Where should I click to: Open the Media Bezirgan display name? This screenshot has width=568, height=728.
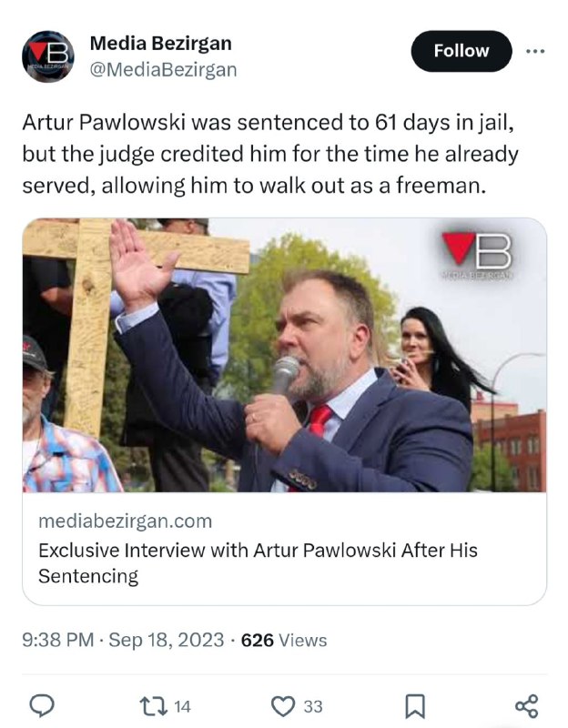161,43
